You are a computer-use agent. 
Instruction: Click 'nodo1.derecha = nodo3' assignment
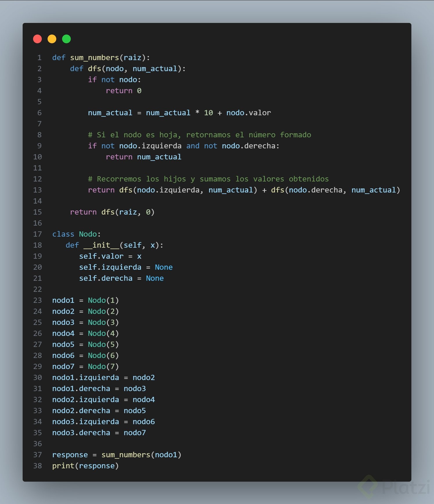99,388
